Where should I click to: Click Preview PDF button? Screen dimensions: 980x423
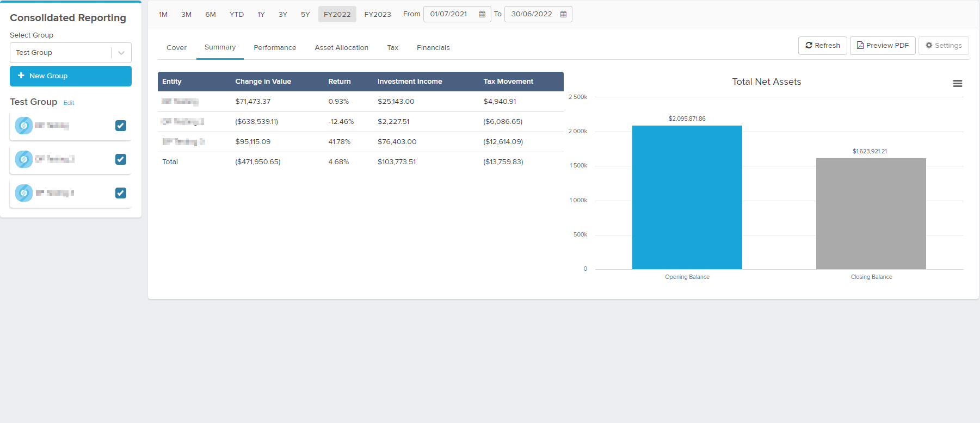(883, 46)
